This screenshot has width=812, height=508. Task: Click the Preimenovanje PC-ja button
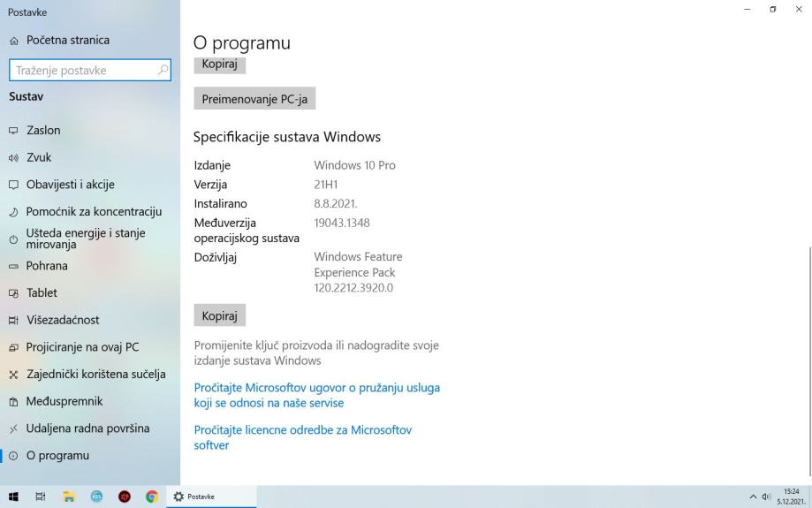tap(254, 98)
